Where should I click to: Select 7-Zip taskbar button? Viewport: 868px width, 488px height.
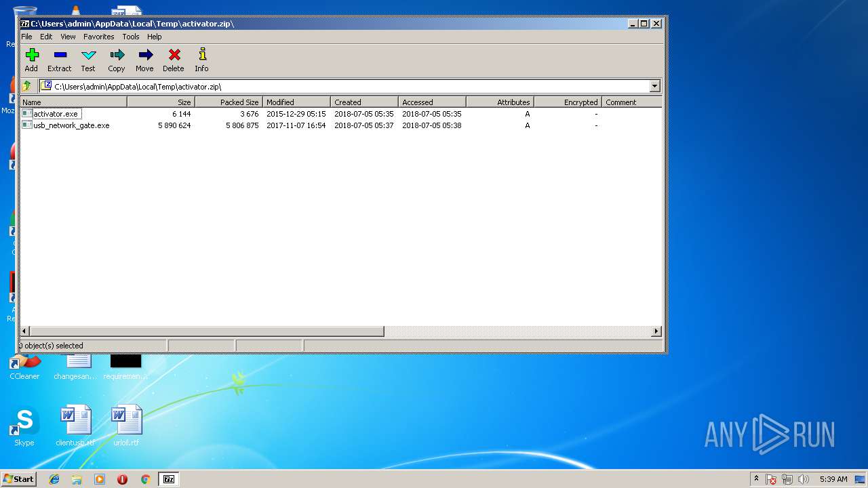point(169,479)
